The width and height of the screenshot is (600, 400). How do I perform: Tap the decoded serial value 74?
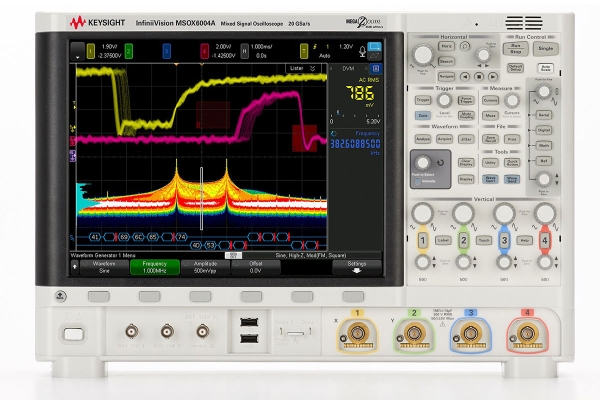tap(181, 237)
